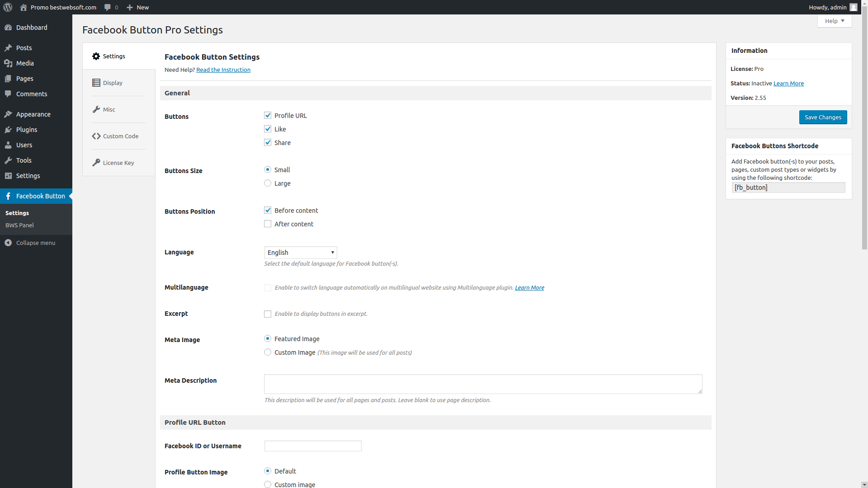
Task: Click the Comments icon in sidebar
Action: pyautogui.click(x=8, y=94)
